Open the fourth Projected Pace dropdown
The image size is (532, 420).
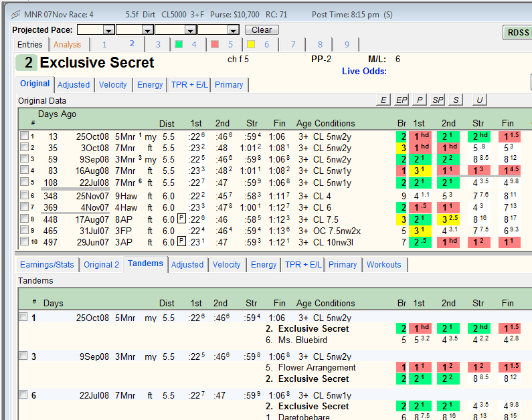(233, 30)
